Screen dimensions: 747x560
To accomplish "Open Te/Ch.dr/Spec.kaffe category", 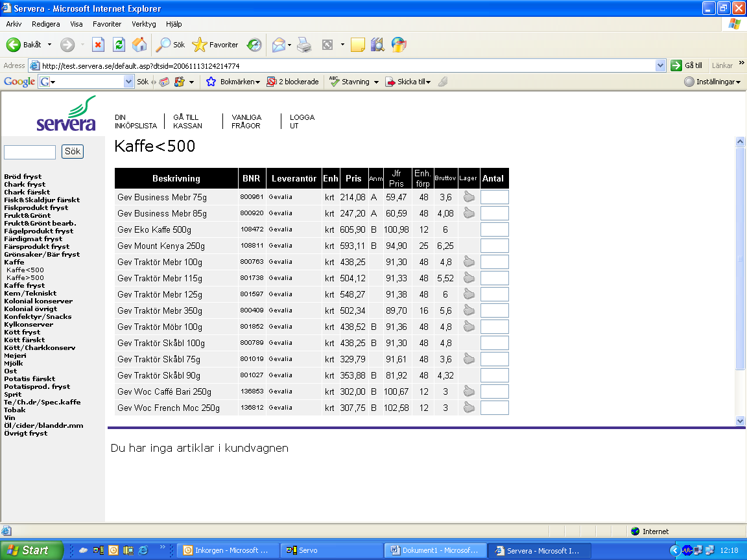I will click(42, 402).
